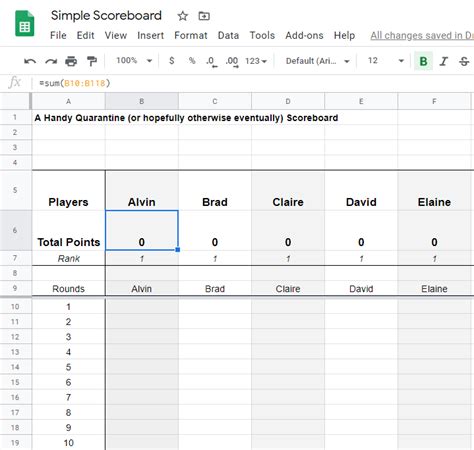
Task: Format as currency with dollar icon
Action: click(x=172, y=61)
